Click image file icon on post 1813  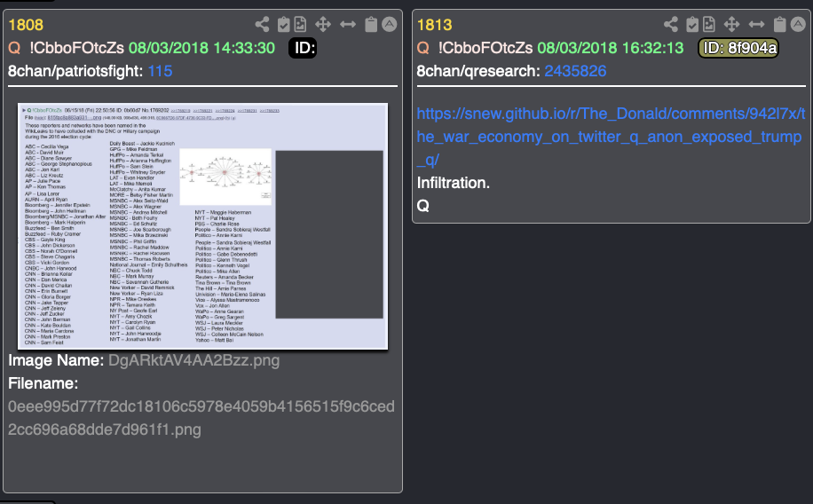coord(709,24)
